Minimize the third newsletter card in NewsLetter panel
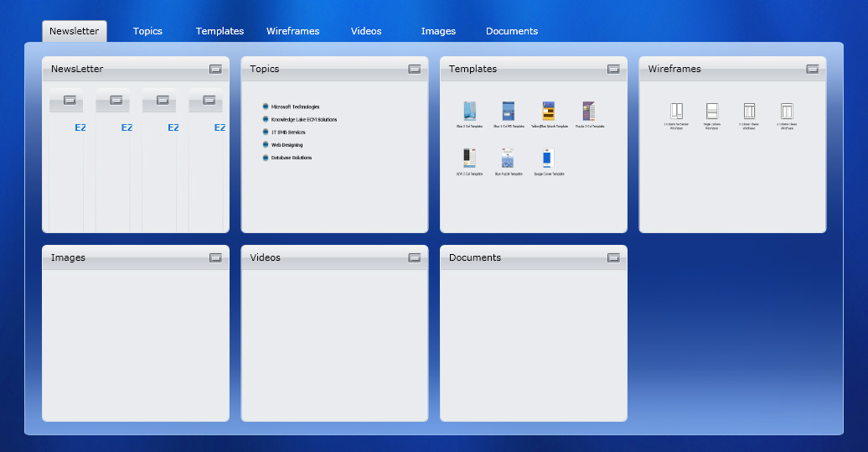Screen dimensions: 868x452 click(163, 101)
